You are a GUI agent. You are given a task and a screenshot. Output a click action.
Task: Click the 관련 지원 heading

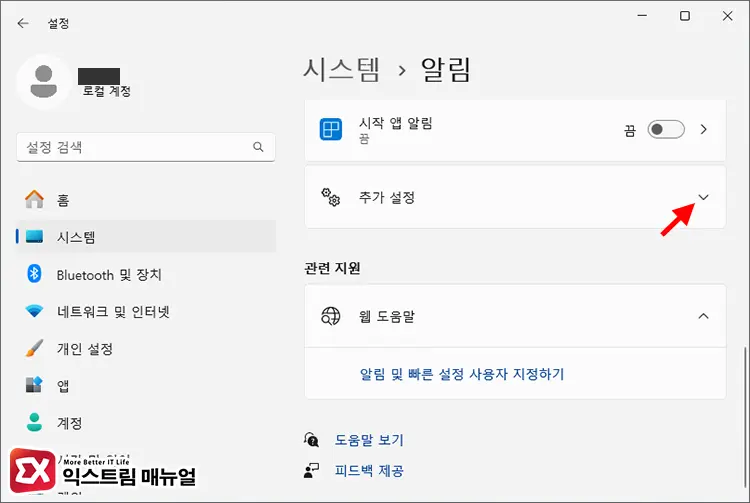[332, 268]
